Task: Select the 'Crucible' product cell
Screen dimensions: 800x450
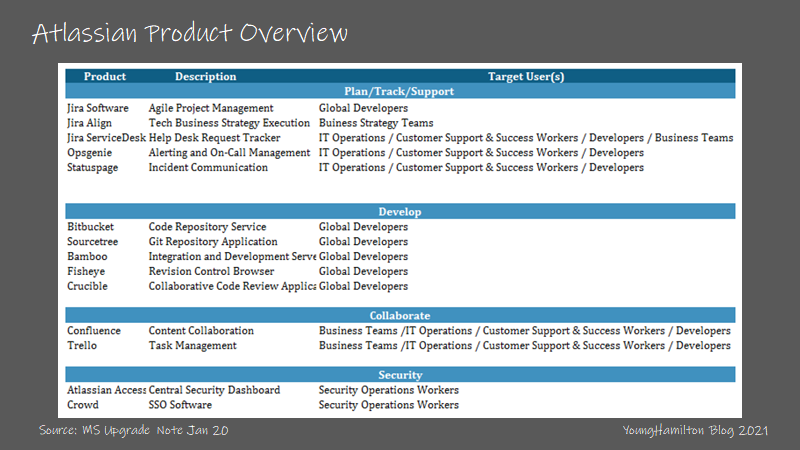Action: point(87,286)
